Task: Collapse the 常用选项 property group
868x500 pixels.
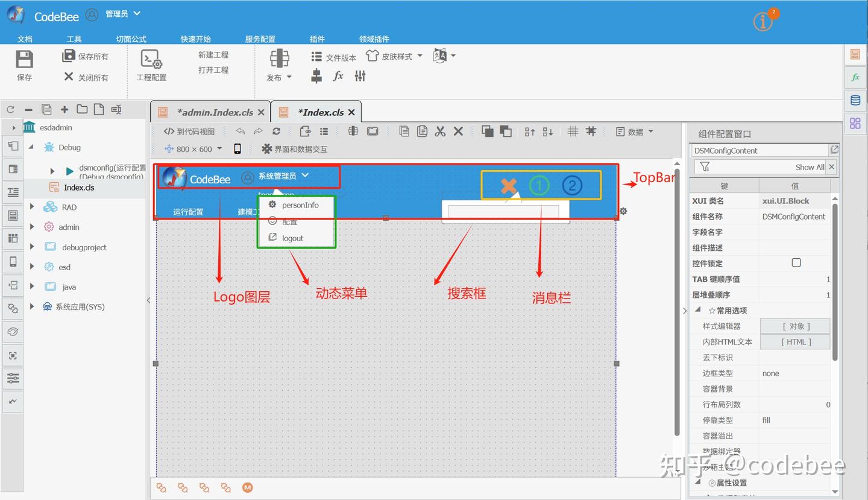Action: click(698, 310)
